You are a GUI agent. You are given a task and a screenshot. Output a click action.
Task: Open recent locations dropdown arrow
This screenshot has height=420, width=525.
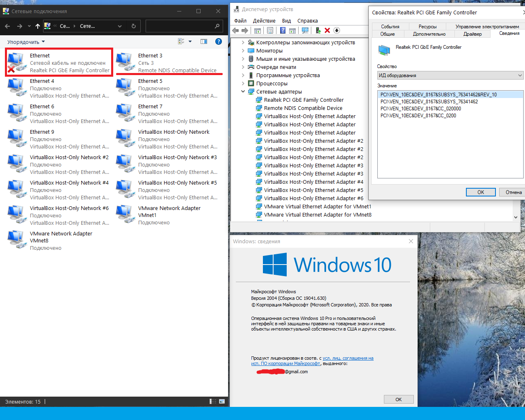[29, 26]
